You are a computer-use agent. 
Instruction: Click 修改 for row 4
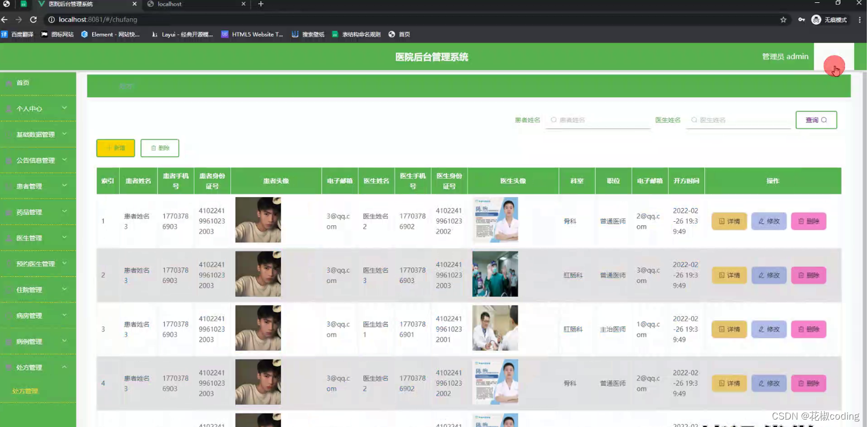point(769,384)
